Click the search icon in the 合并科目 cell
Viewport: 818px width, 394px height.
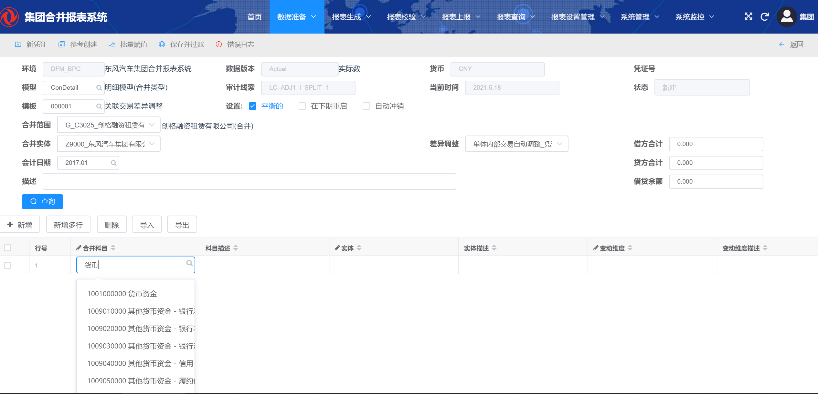[189, 264]
